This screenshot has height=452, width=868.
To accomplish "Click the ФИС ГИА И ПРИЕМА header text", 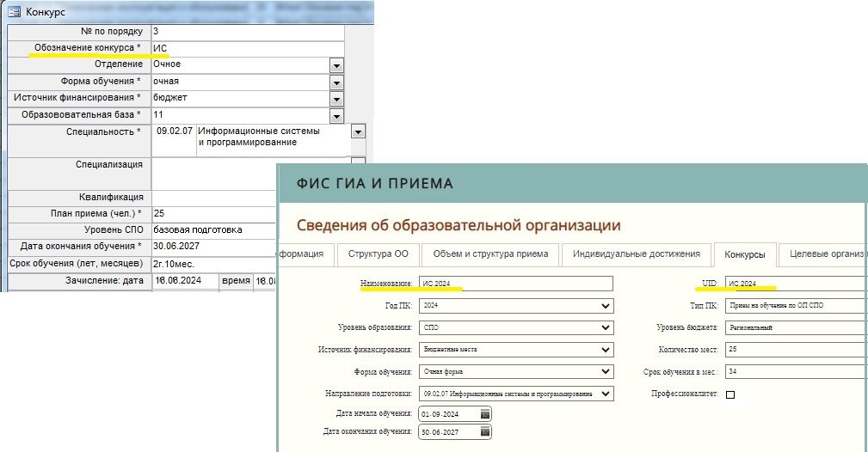I will point(375,184).
